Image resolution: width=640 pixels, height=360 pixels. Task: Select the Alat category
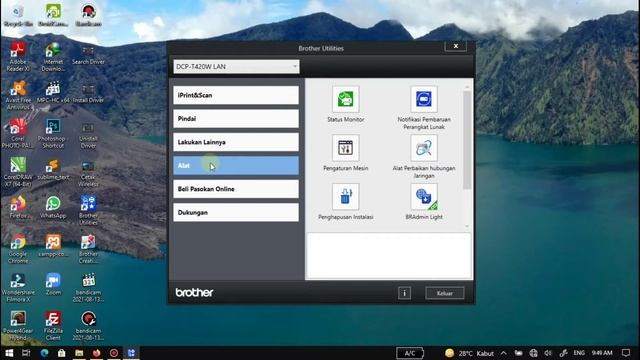click(236, 165)
